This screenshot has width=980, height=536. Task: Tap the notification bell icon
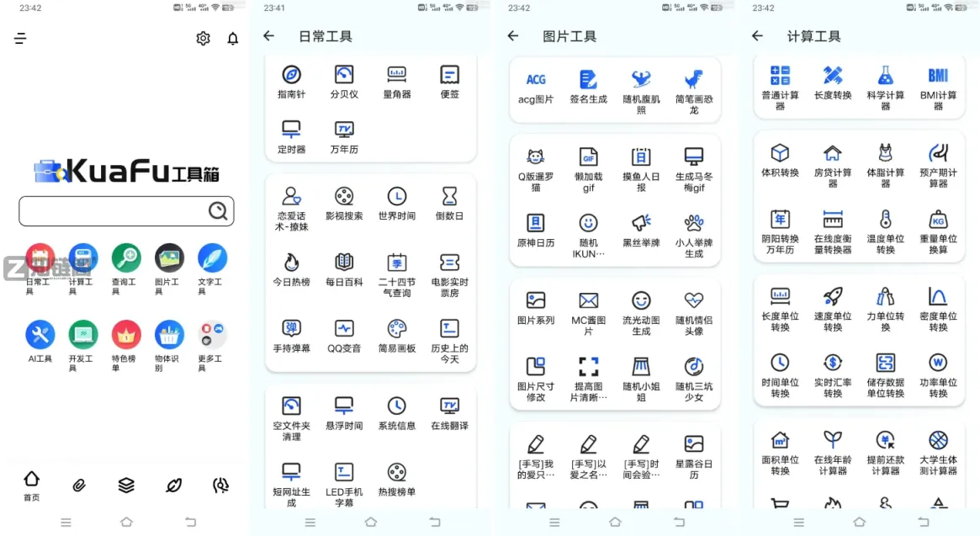point(232,39)
